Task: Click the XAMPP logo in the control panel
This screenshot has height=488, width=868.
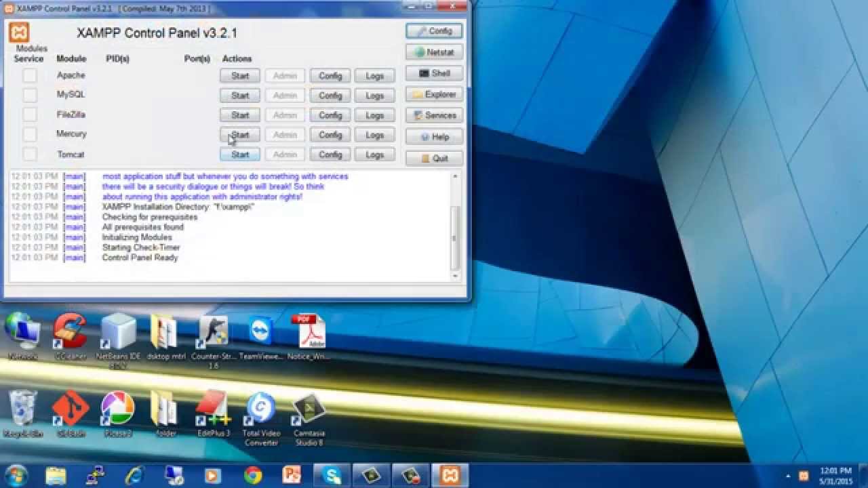Action: [x=20, y=32]
